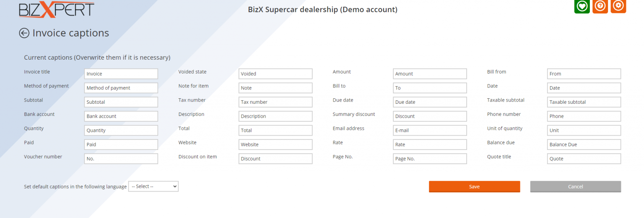This screenshot has height=218, width=644.
Task: Click the Invoice title input field
Action: (x=121, y=74)
